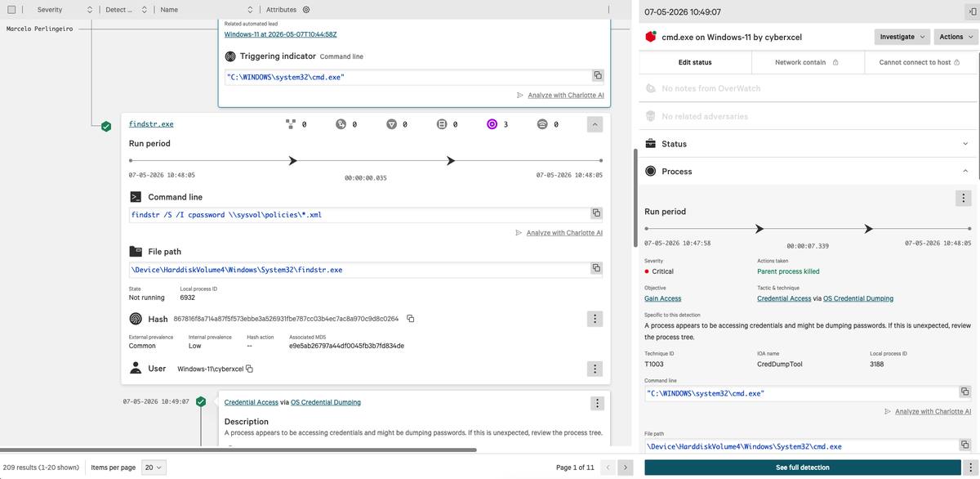Click the File path folder icon
The image size is (980, 479).
tap(136, 252)
